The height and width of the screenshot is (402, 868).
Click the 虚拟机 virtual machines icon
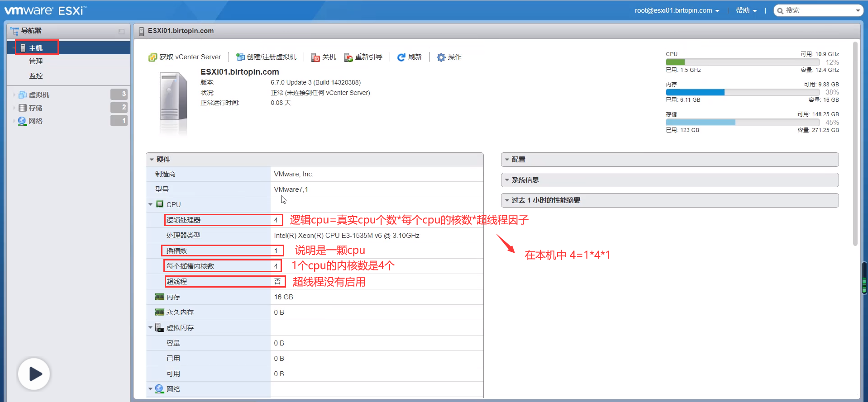(23, 95)
